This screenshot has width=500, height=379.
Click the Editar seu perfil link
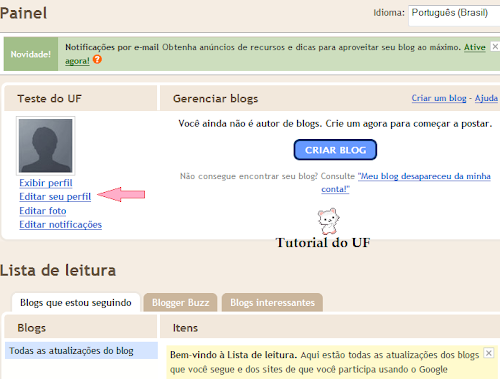coord(55,197)
